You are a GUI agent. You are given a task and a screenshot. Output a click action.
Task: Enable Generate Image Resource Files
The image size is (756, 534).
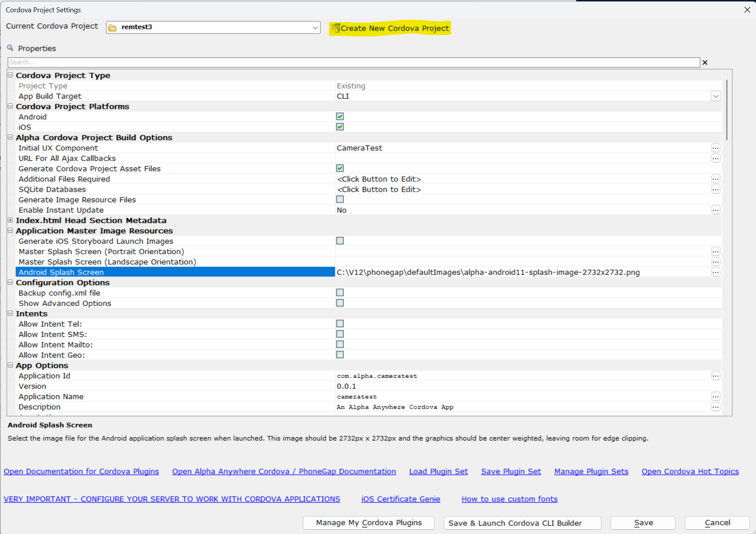340,199
